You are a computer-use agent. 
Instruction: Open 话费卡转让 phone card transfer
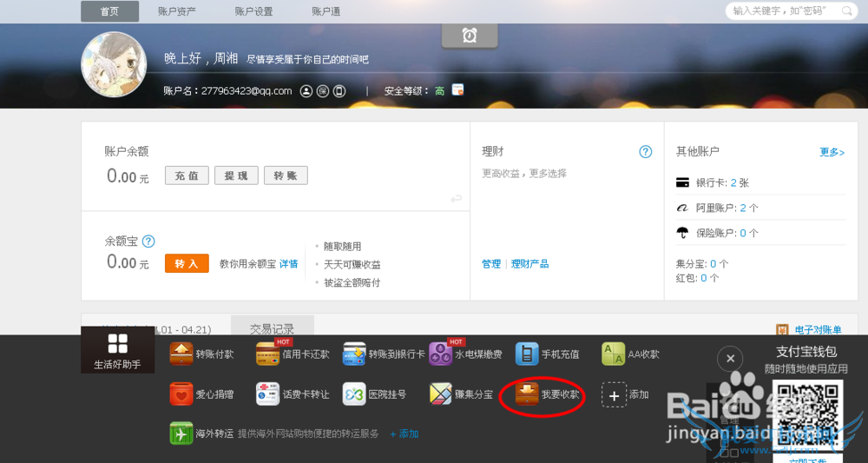point(267,394)
